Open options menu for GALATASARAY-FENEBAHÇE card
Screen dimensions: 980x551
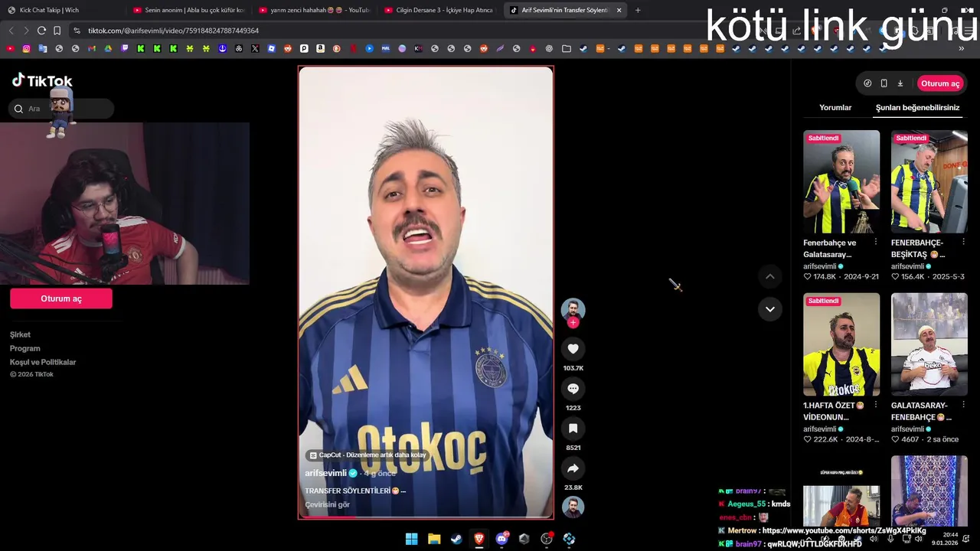[963, 405]
